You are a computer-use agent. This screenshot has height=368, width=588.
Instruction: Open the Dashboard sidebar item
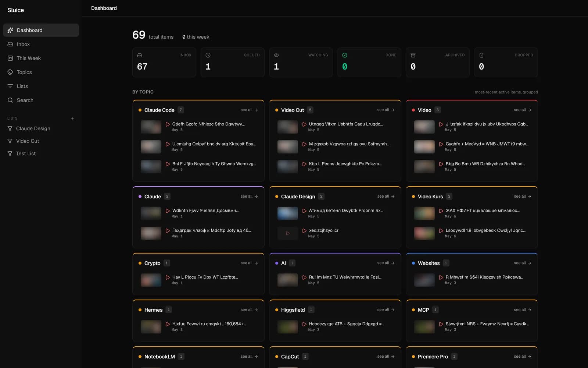(41, 30)
